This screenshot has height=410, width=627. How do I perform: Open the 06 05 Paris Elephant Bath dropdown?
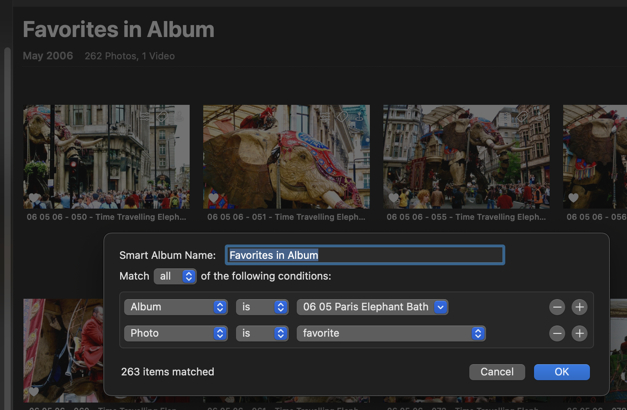(x=372, y=307)
